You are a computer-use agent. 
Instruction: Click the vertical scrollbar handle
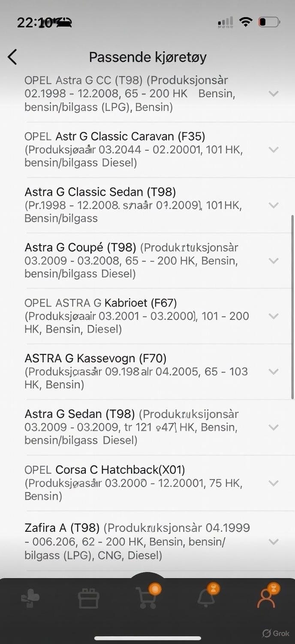[292, 307]
